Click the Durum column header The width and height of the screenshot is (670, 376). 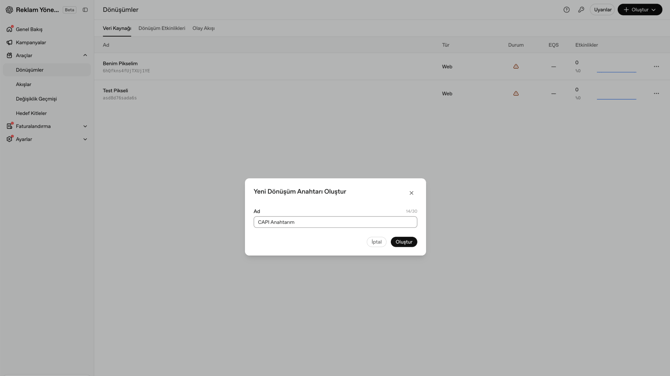(x=516, y=45)
